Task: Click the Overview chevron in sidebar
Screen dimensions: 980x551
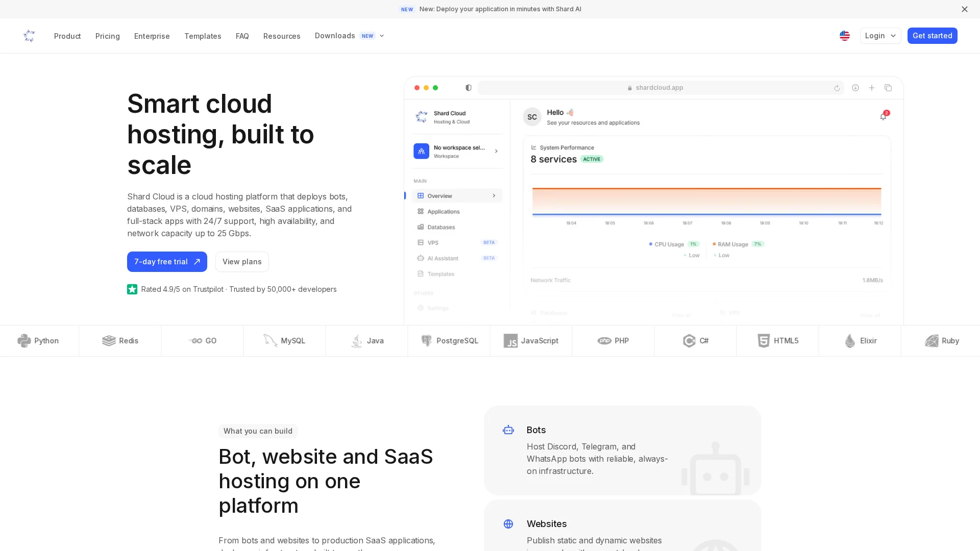Action: 494,196
